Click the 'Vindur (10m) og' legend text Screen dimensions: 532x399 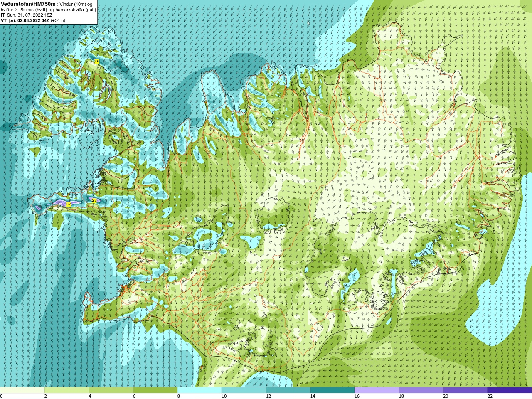tap(76, 4)
